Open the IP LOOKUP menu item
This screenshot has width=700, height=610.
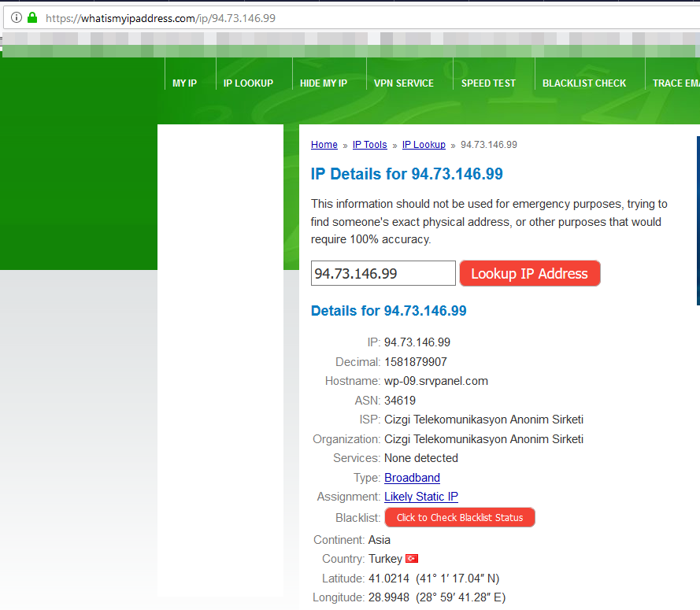248,83
